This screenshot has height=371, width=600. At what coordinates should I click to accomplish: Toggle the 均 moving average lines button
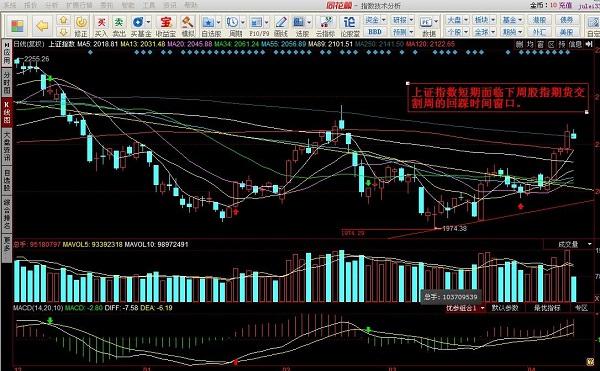[x=530, y=45]
